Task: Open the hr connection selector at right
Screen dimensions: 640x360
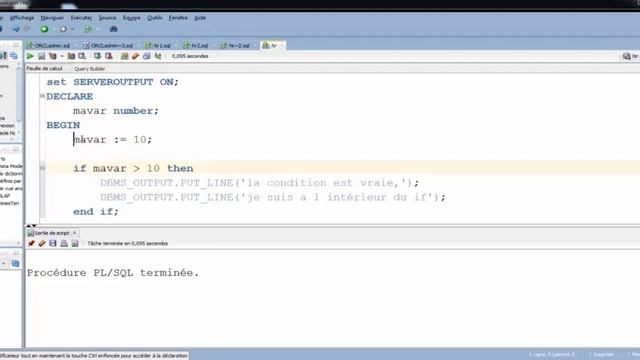Action: (630, 56)
